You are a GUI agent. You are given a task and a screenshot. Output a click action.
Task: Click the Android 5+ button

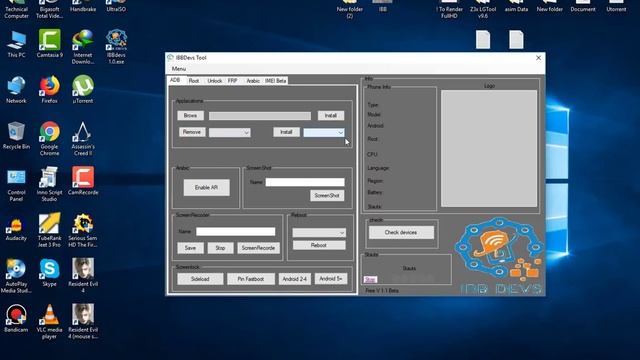(x=331, y=279)
